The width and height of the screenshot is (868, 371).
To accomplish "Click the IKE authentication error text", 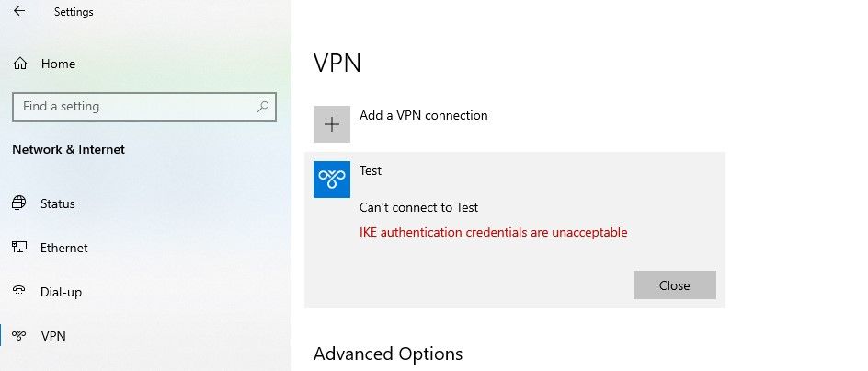I will [x=493, y=233].
